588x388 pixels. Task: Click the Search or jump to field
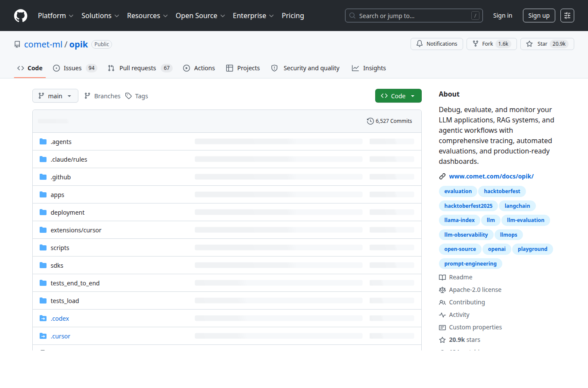(x=414, y=16)
